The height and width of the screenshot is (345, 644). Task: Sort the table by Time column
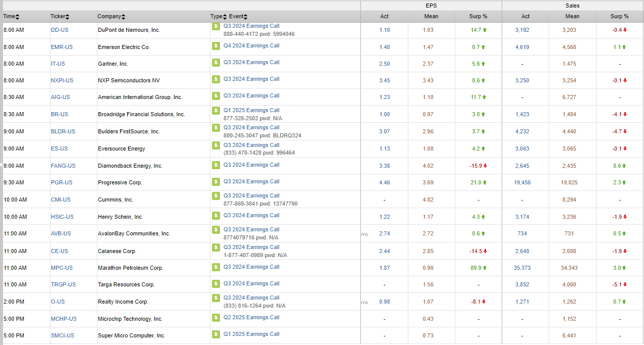12,17
